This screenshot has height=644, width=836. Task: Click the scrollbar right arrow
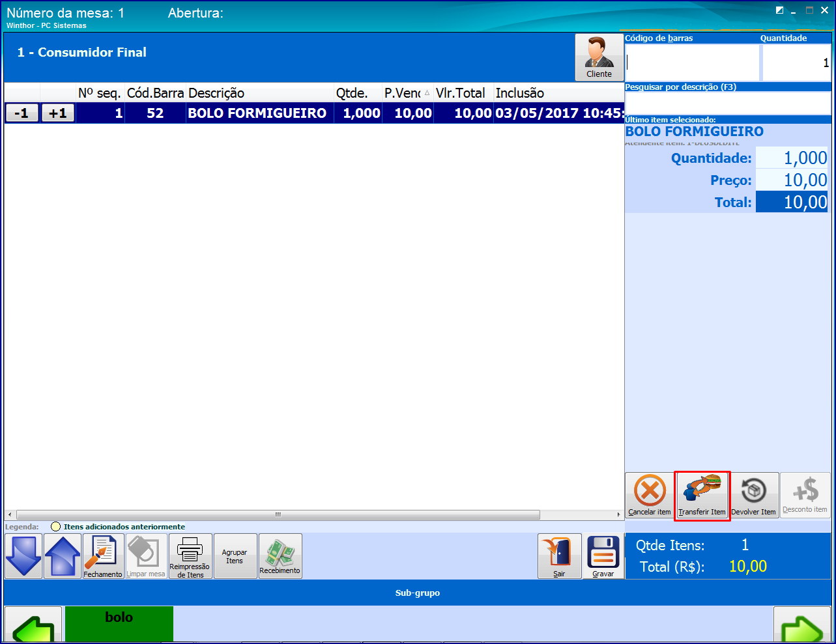point(618,514)
